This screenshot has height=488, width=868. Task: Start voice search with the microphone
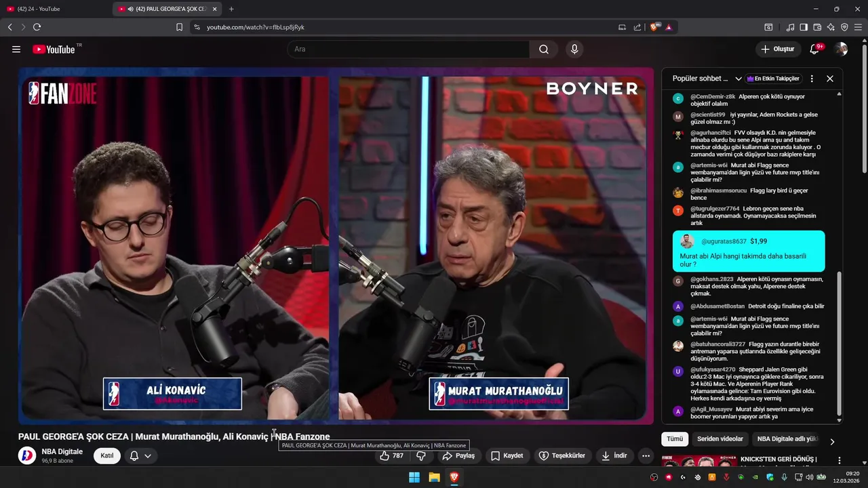574,49
